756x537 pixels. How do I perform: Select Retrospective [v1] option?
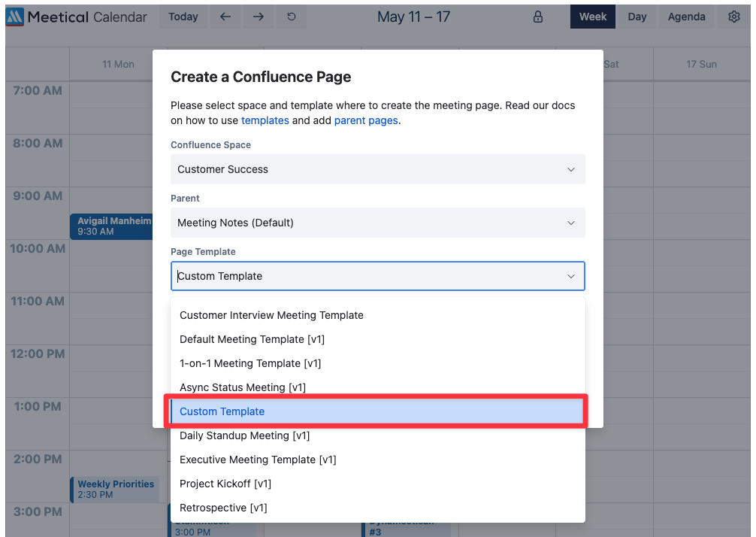(378, 508)
